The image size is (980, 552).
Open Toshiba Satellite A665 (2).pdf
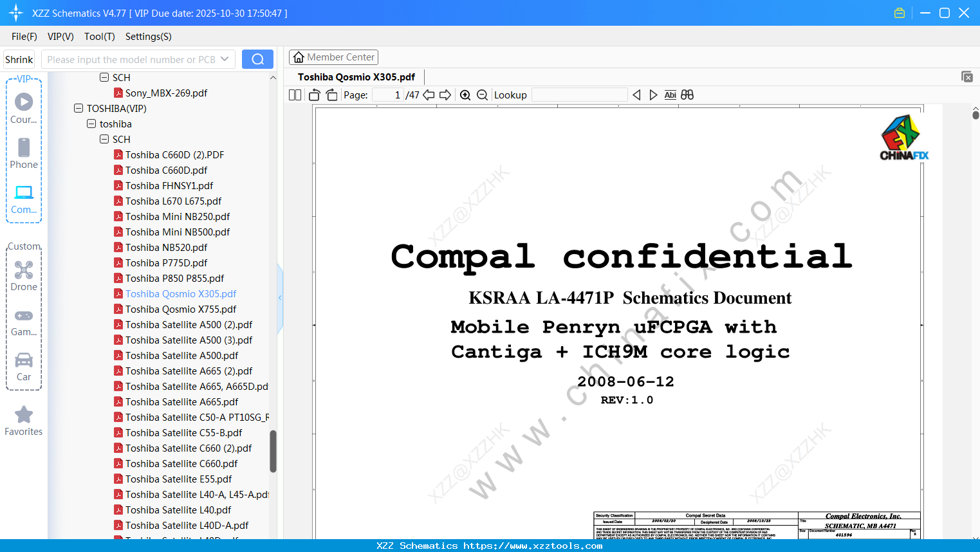click(x=189, y=371)
